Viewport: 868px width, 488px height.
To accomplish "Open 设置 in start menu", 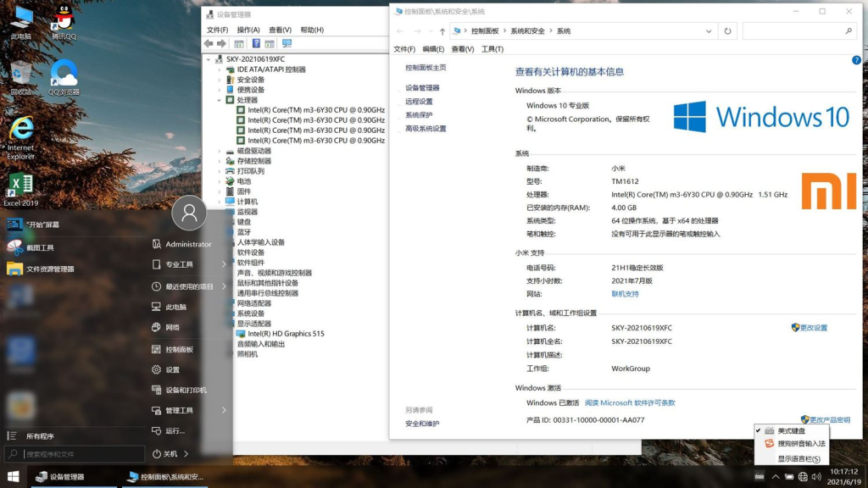I will [165, 370].
